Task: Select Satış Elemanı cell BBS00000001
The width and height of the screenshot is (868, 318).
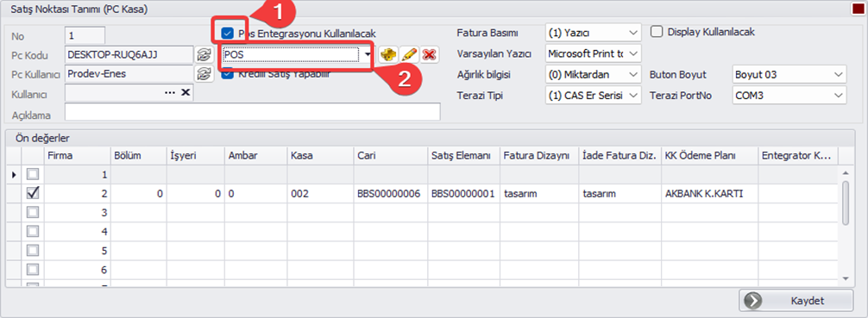Action: pyautogui.click(x=463, y=194)
